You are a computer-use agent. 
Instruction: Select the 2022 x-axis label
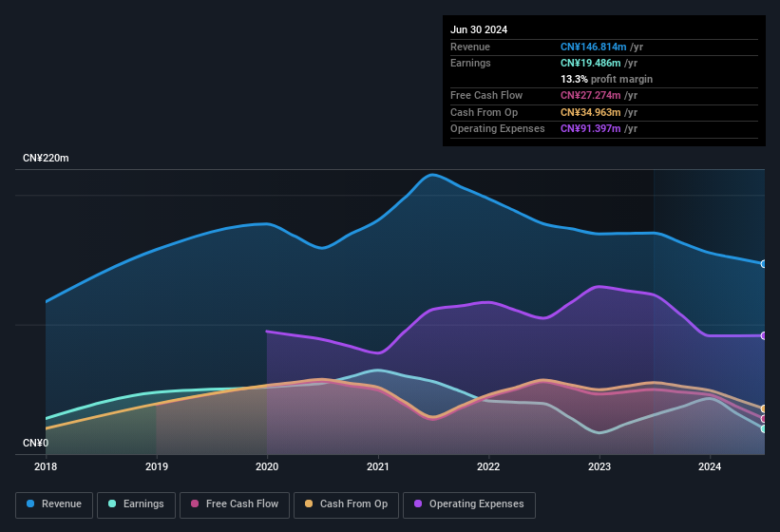[488, 466]
